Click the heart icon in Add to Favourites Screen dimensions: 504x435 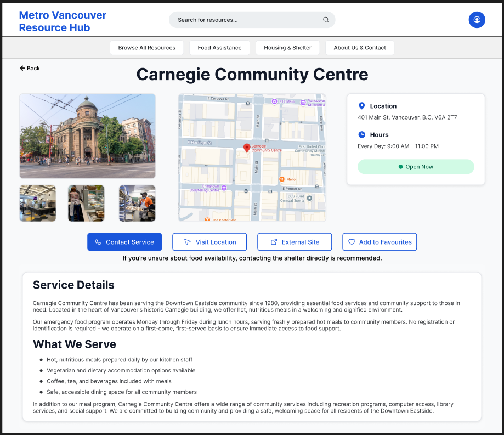(x=352, y=242)
